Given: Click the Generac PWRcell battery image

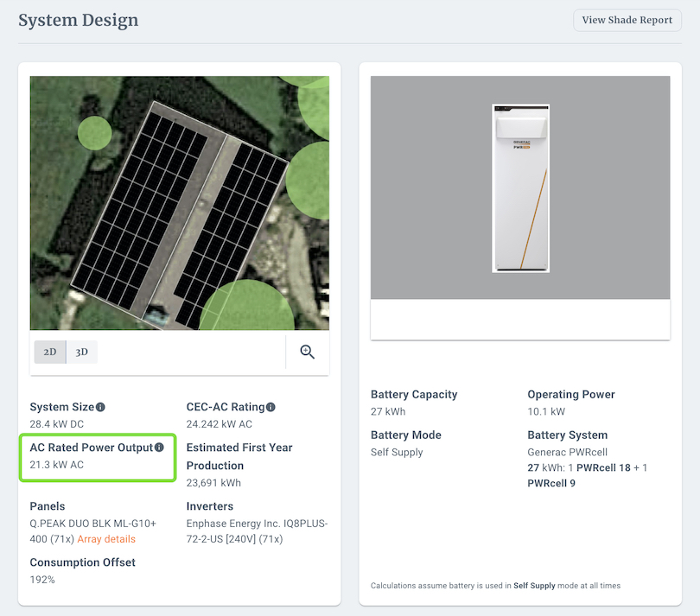Looking at the screenshot, I should 520,188.
